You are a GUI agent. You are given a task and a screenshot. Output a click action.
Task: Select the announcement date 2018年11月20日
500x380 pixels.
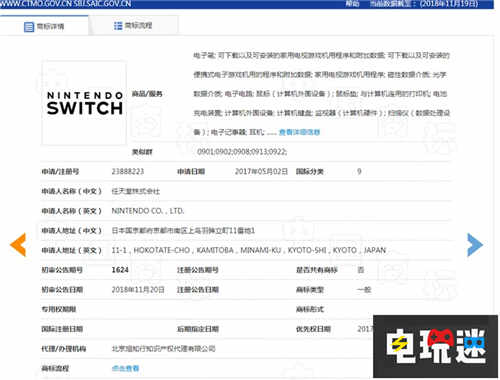138,289
